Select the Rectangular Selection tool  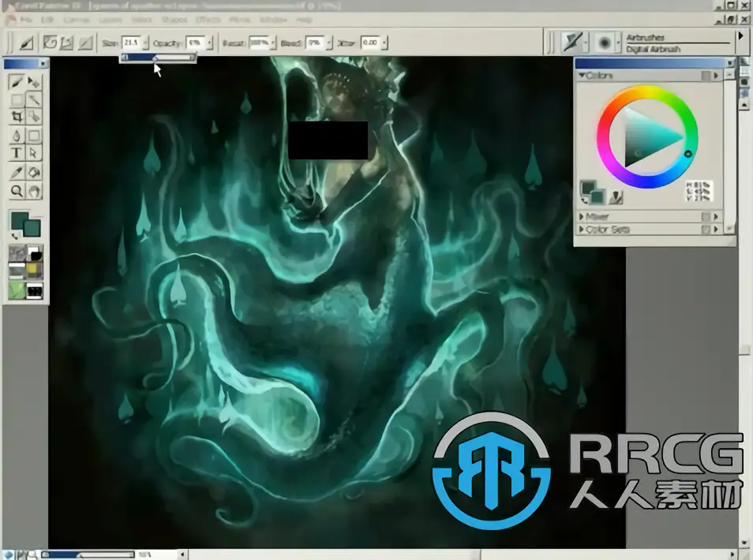click(x=17, y=100)
